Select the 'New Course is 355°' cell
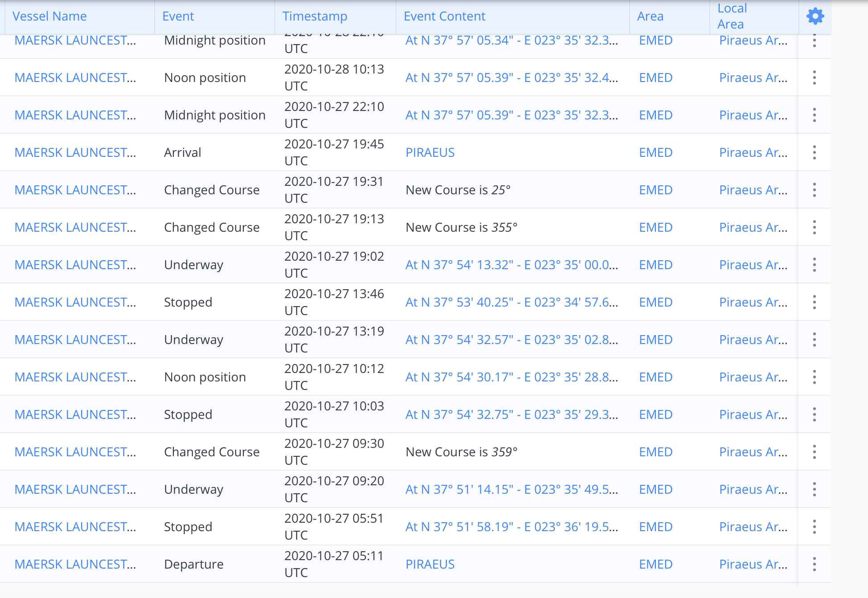 (x=462, y=227)
